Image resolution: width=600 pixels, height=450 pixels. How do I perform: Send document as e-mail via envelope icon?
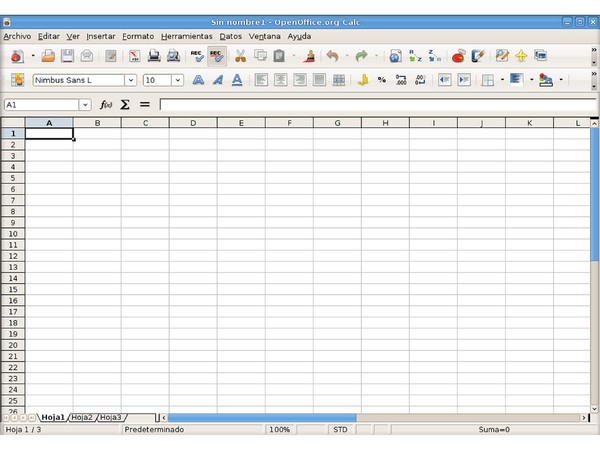(87, 56)
